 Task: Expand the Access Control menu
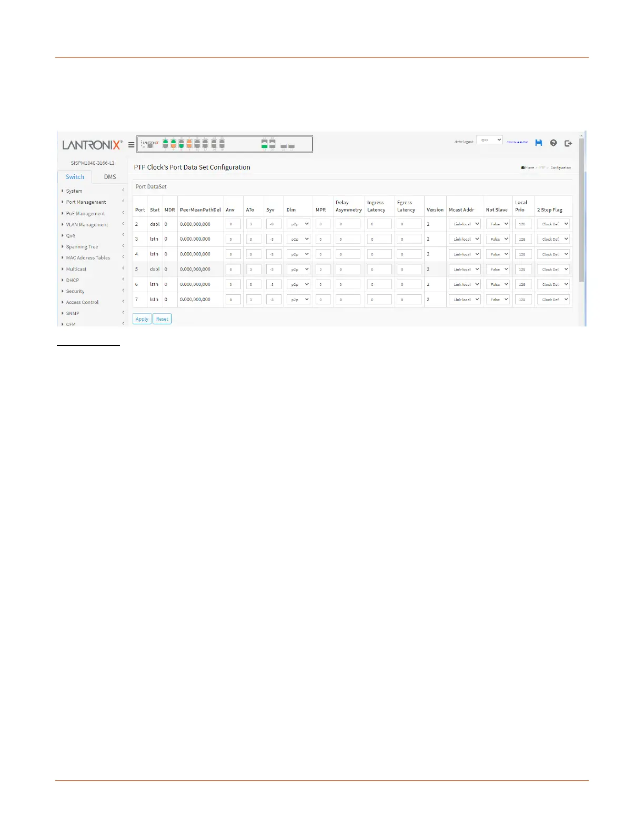pyautogui.click(x=93, y=302)
